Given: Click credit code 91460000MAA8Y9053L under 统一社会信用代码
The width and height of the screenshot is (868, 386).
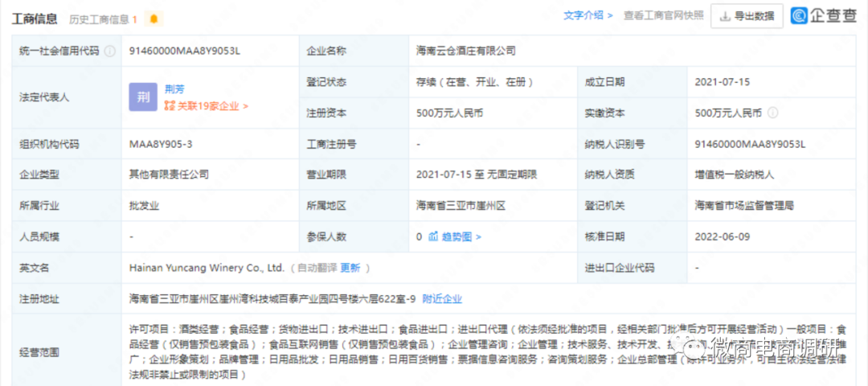Looking at the screenshot, I should tap(184, 51).
